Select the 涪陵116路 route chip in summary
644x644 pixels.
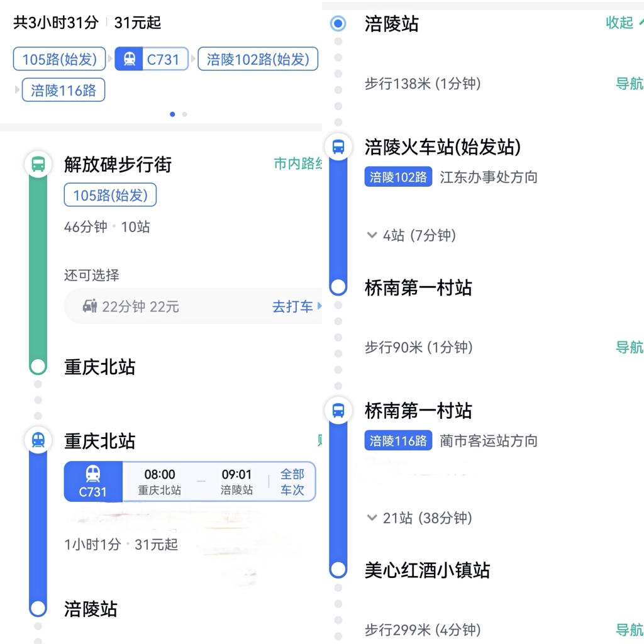click(x=64, y=90)
